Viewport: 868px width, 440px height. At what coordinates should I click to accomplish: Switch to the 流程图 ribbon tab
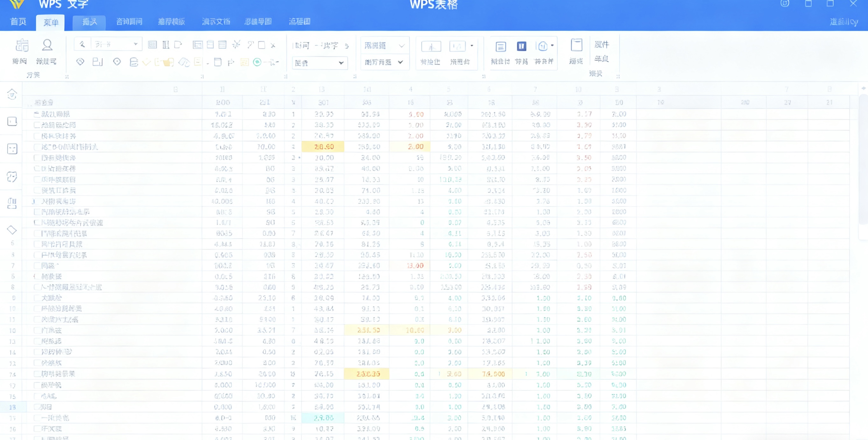coord(300,22)
